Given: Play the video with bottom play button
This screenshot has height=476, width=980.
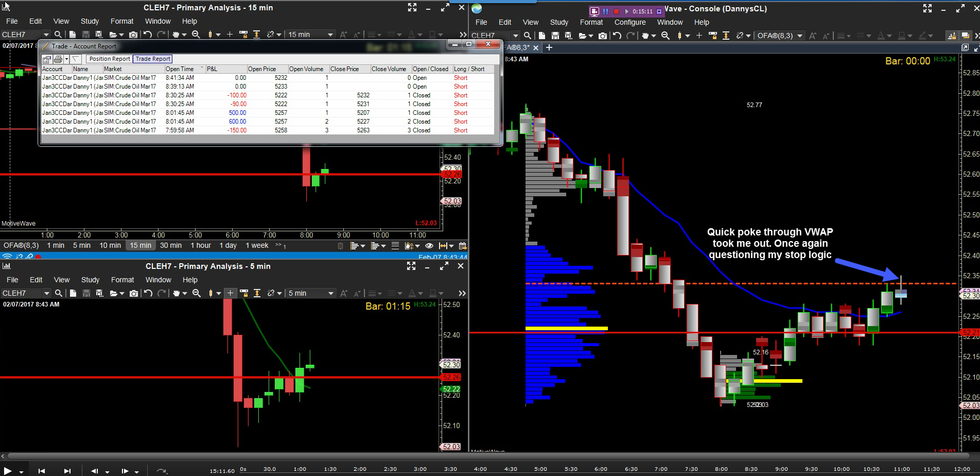Looking at the screenshot, I should click(8, 471).
